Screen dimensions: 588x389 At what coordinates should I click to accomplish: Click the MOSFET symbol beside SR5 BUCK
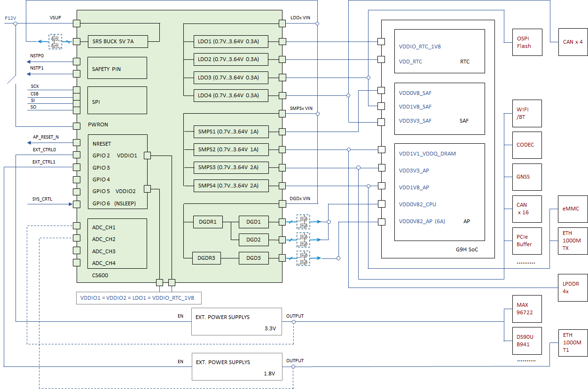point(56,41)
